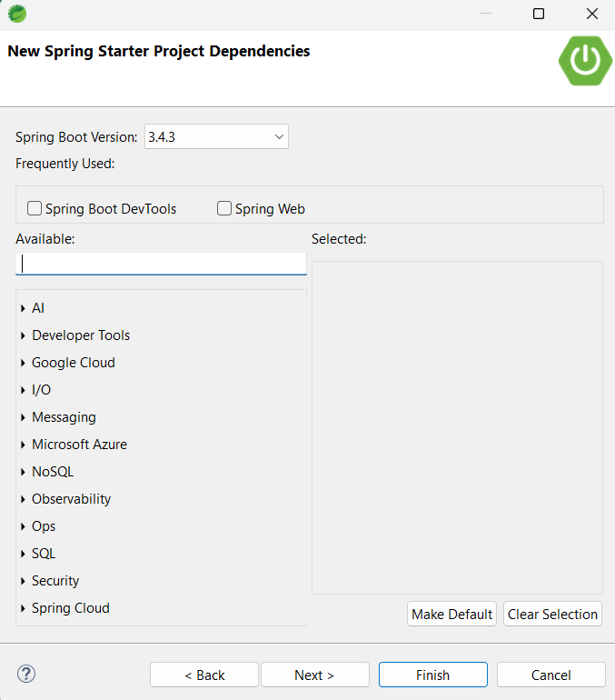The height and width of the screenshot is (700, 615).
Task: Click the Clear Selection button
Action: 552,614
